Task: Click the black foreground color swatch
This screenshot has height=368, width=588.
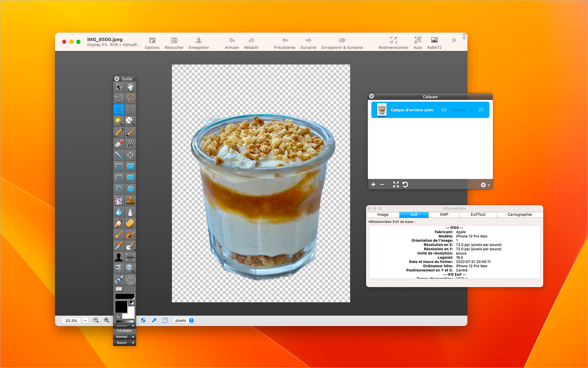Action: click(121, 306)
